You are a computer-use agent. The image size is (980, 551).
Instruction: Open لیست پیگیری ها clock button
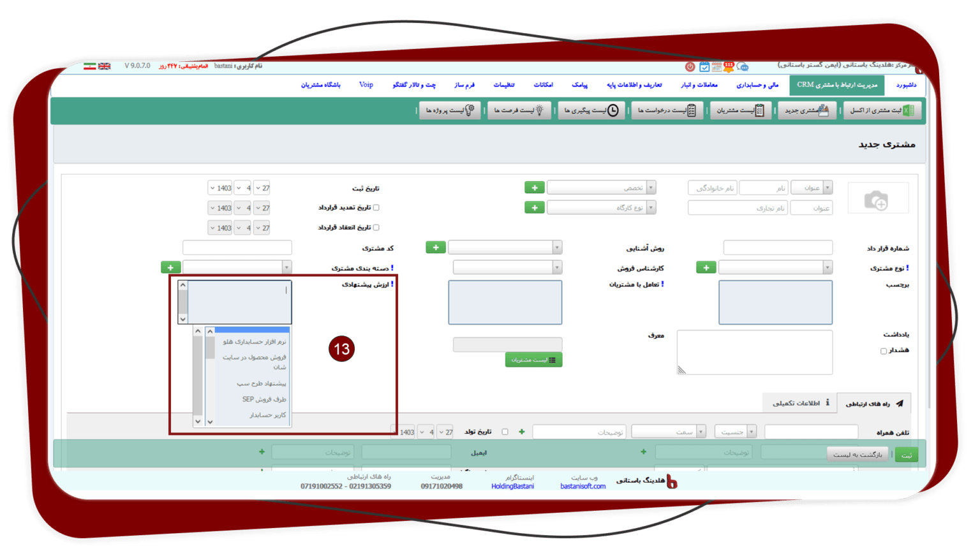(x=591, y=110)
